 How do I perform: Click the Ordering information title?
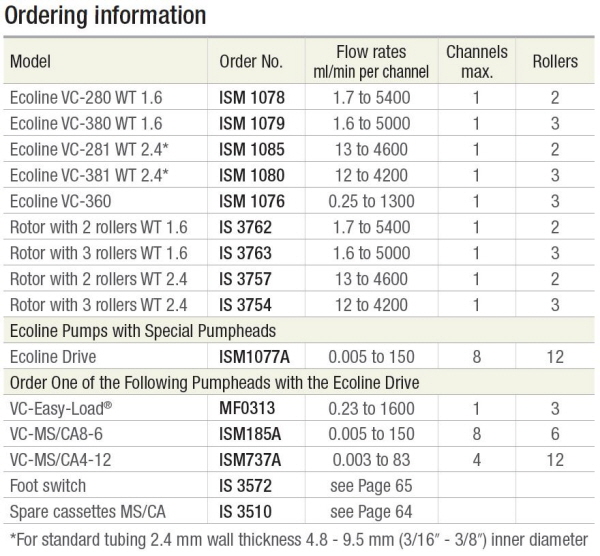(105, 15)
